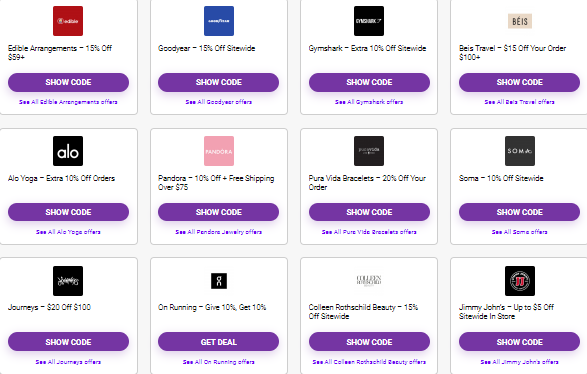This screenshot has width=587, height=374.
Task: Click the Goodyear blue logo
Action: tap(219, 21)
